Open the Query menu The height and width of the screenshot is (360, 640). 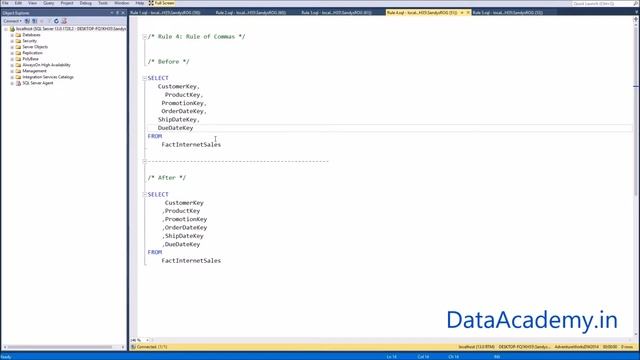coord(49,3)
